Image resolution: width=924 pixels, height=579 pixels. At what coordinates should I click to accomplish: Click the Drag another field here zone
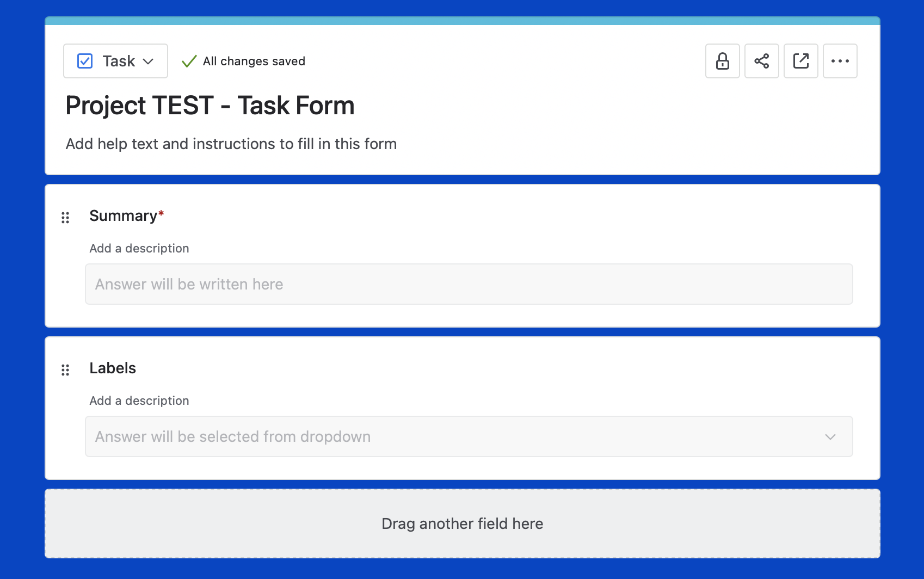point(463,523)
